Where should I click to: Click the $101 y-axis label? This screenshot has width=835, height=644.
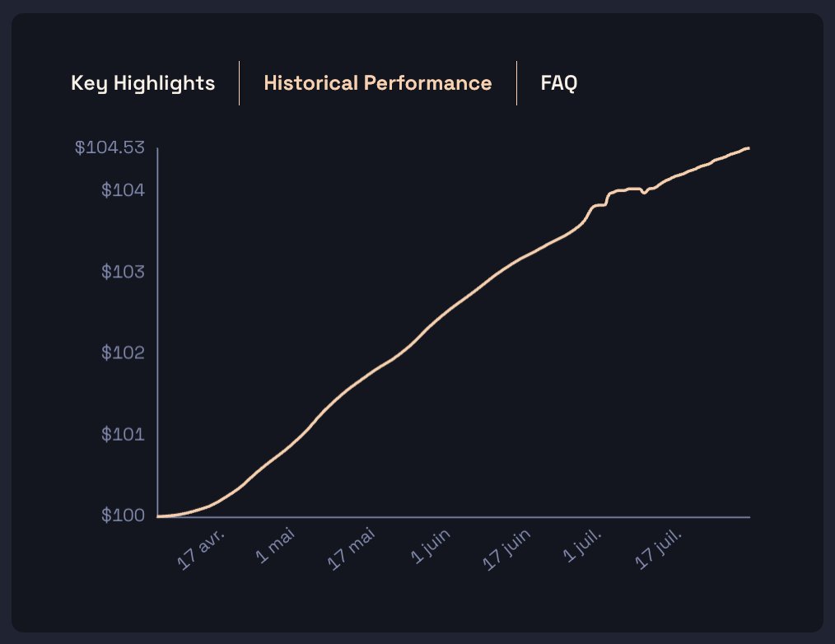click(123, 435)
